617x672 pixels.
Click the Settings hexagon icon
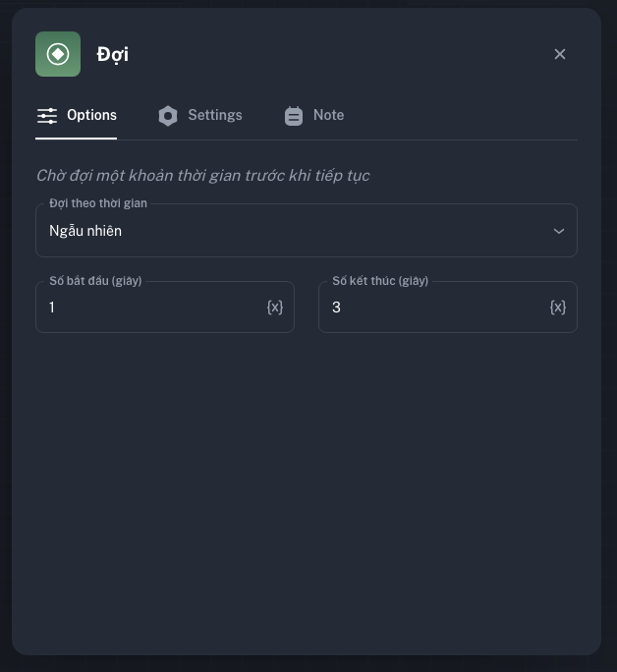pos(168,116)
